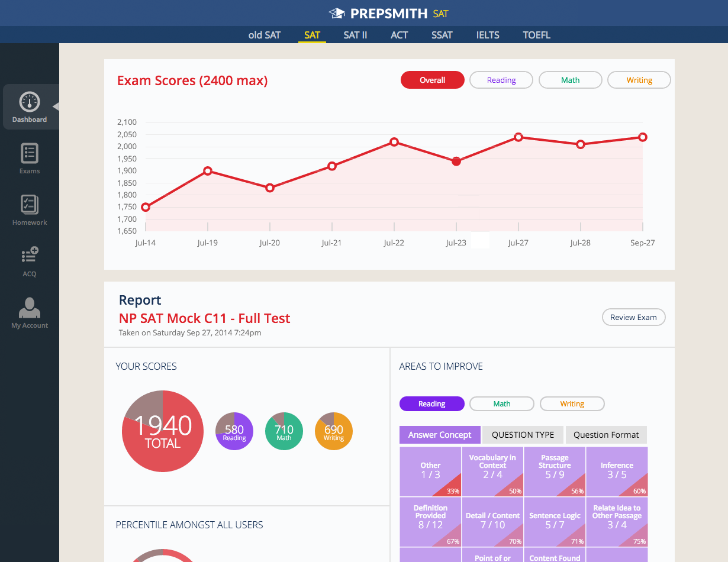Open the Sentence Logic 5/7 tile

[x=555, y=522]
